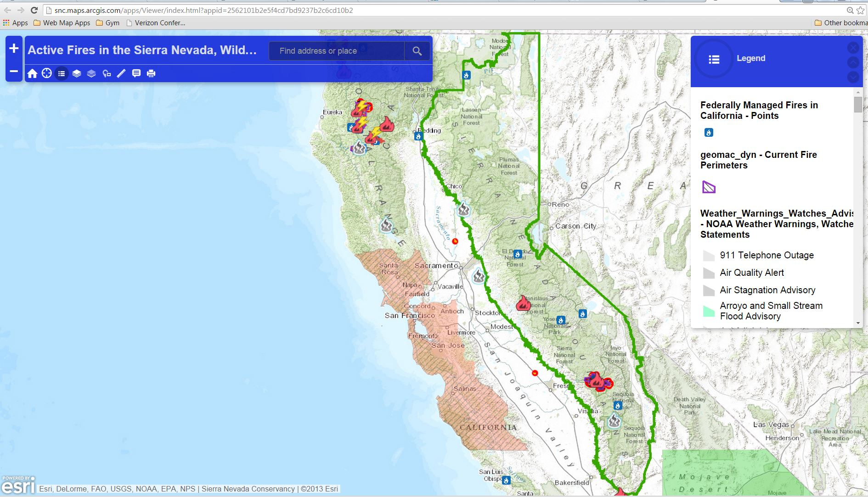The height and width of the screenshot is (497, 868).
Task: Toggle the Legend list icon in toolbar
Action: 62,73
